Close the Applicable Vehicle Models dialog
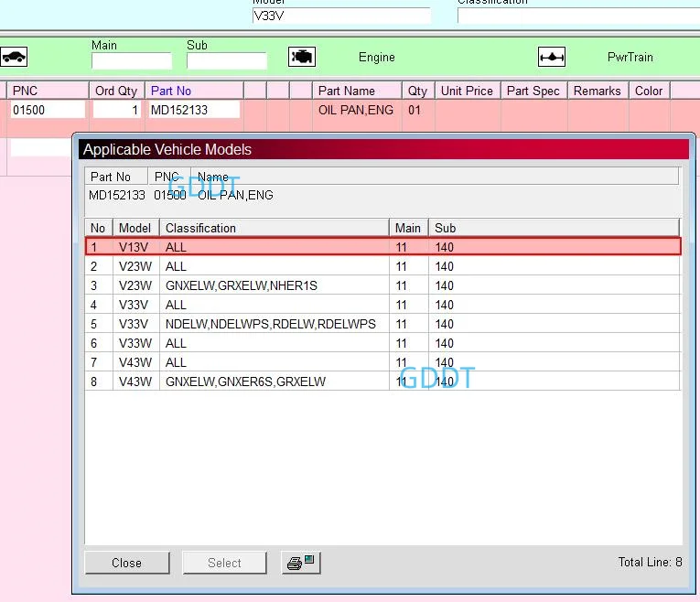Viewport: 700px width, 602px height. click(127, 563)
